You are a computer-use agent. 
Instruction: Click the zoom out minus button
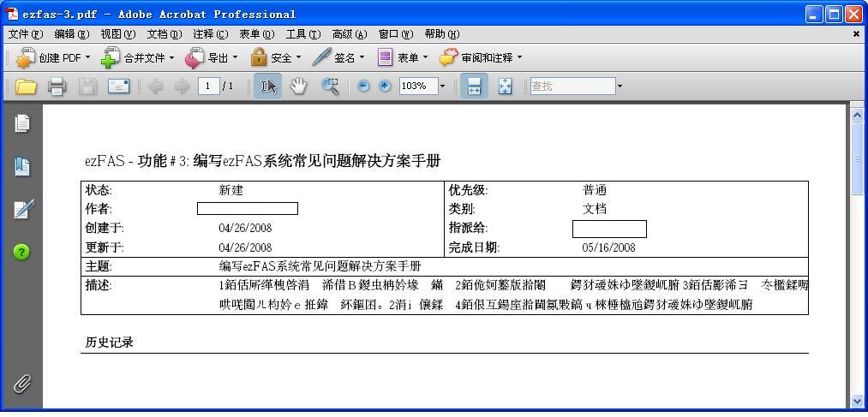click(363, 86)
